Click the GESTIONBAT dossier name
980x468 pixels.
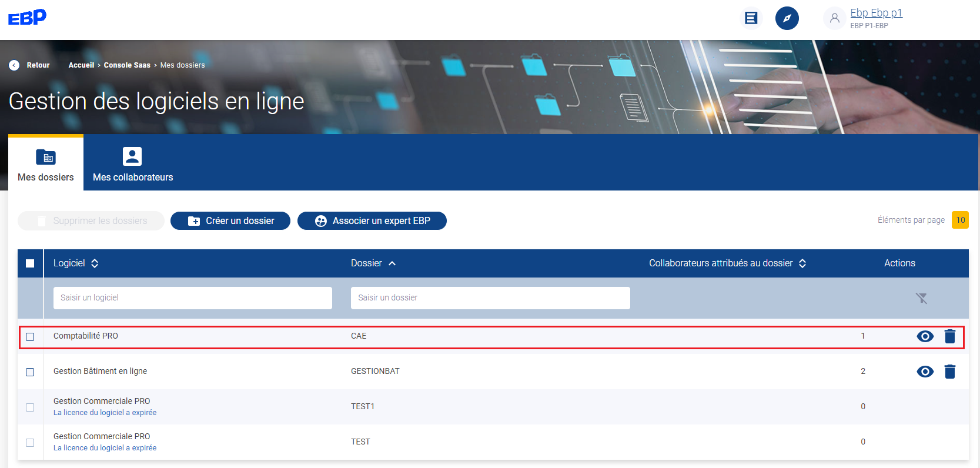375,371
